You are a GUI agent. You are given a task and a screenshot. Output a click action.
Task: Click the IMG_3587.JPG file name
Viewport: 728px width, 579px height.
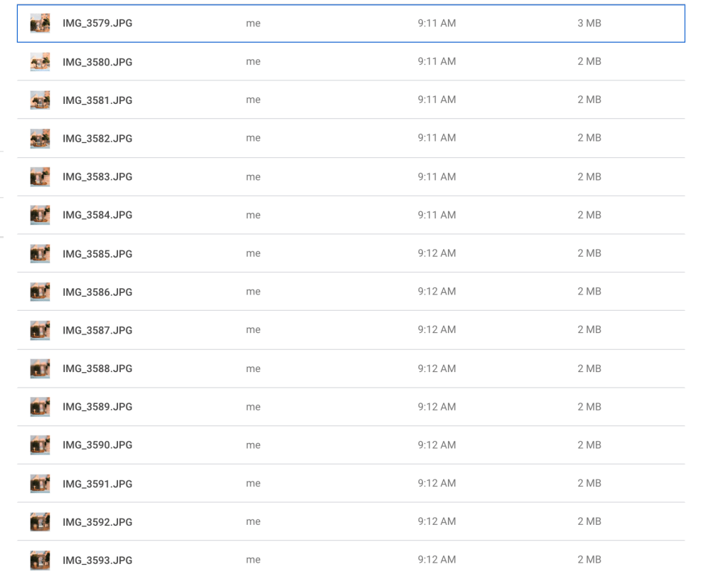(97, 331)
